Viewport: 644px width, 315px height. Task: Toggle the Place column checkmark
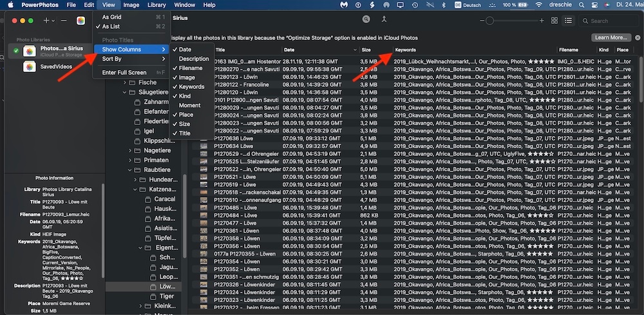185,115
